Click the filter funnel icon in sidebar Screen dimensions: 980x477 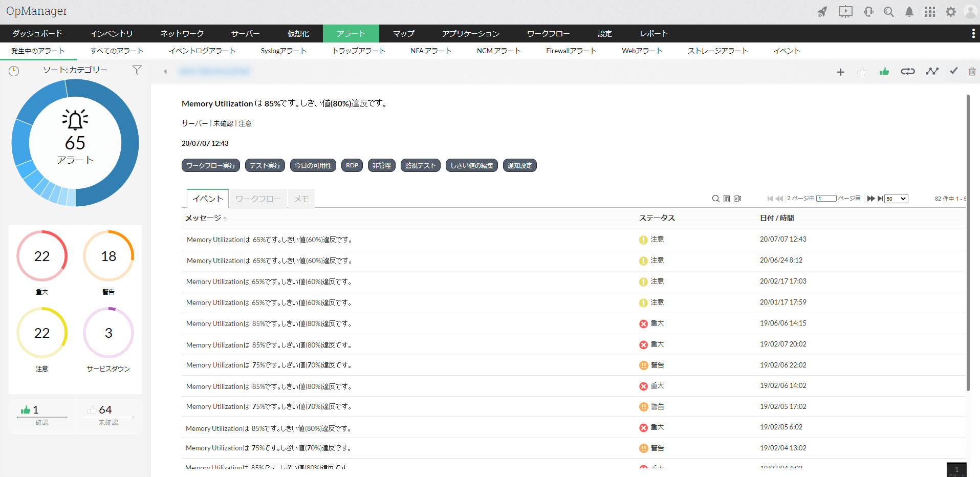pos(137,70)
